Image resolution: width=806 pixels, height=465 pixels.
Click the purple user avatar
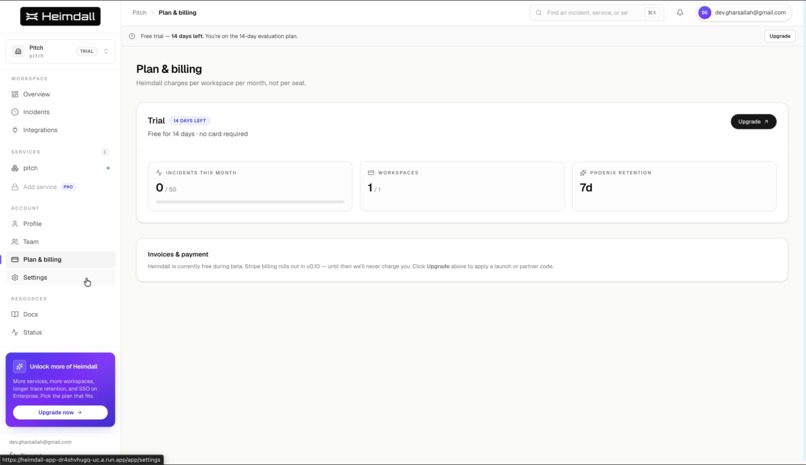tap(705, 12)
